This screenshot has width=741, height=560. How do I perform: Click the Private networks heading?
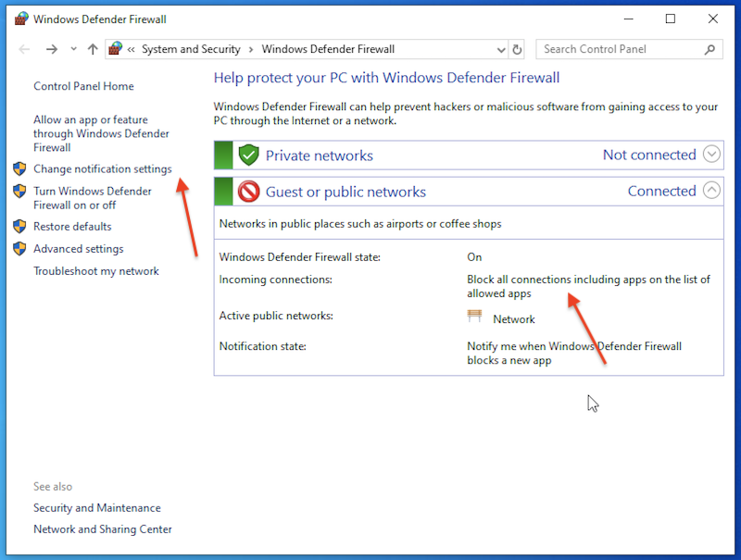[x=319, y=156]
